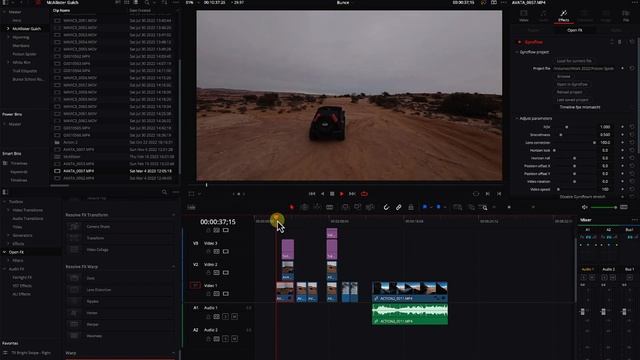Image resolution: width=640 pixels, height=360 pixels.
Task: Expand Video Transitions in the Toolbox
Action: click(x=8, y=210)
